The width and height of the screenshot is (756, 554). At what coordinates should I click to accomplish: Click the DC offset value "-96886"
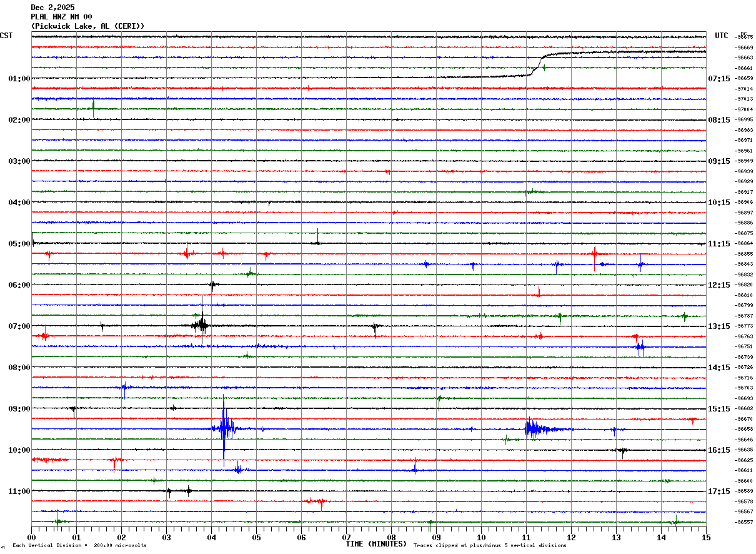tap(744, 223)
